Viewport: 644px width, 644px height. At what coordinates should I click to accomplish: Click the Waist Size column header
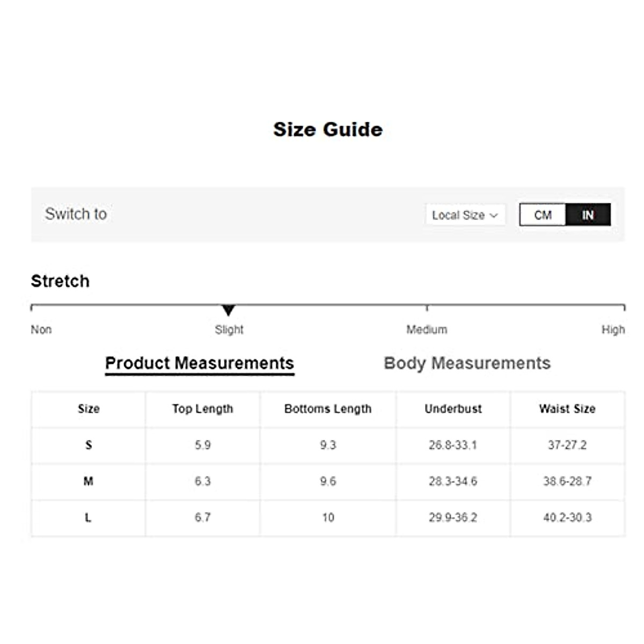567,409
